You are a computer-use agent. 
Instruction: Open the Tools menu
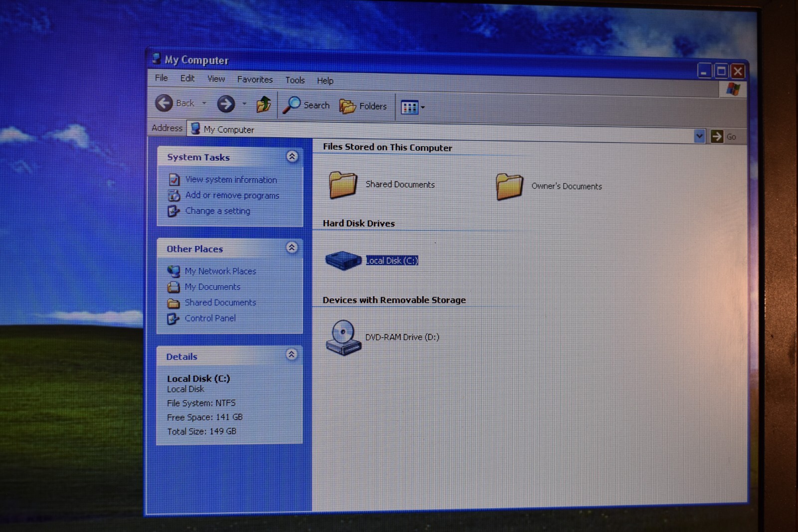tap(295, 80)
